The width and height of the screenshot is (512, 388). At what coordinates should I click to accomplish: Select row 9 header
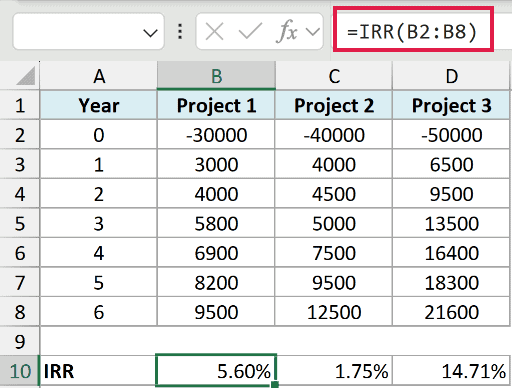[x=20, y=341]
